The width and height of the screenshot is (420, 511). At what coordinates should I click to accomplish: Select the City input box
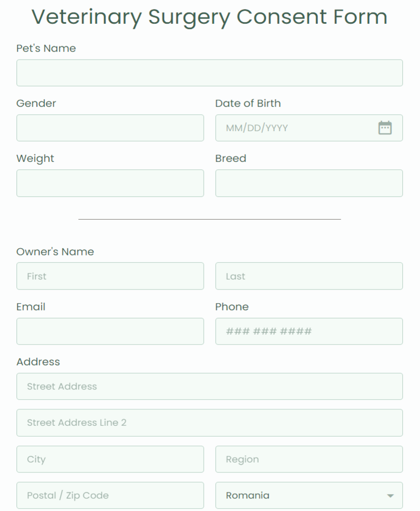pos(110,459)
